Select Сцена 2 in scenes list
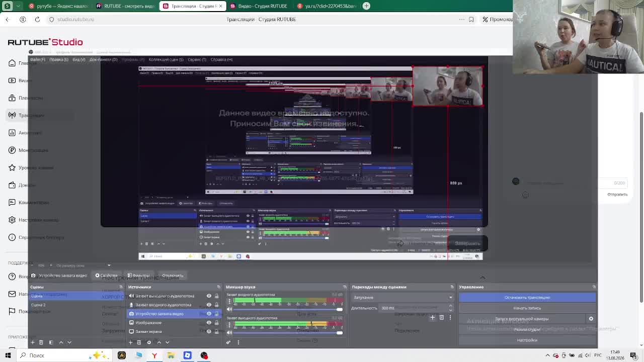Image resolution: width=644 pixels, height=362 pixels. pos(38,305)
